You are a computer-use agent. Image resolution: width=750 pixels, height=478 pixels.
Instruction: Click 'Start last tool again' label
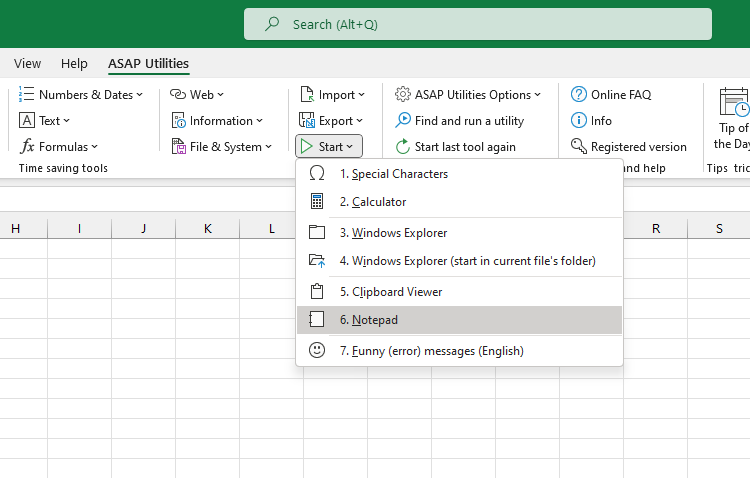coord(465,147)
